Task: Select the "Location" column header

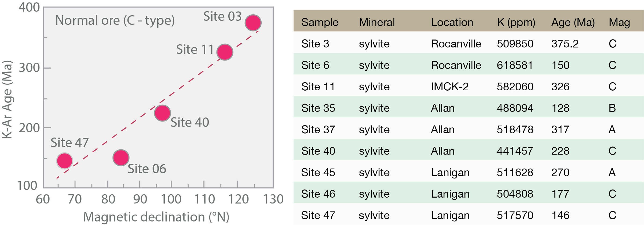Action: pyautogui.click(x=452, y=22)
